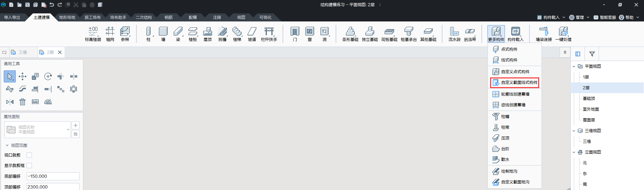
Task: Click the array tool in 通用工具
Action: click(x=74, y=89)
